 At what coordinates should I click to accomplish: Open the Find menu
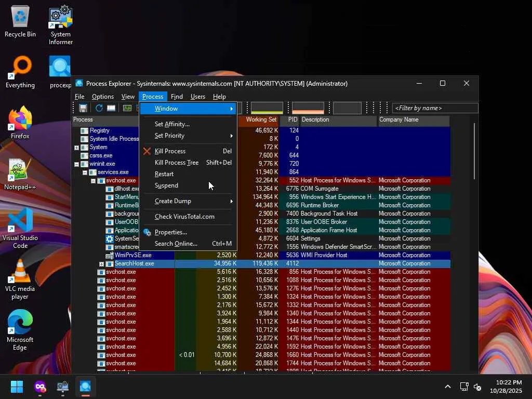(177, 97)
